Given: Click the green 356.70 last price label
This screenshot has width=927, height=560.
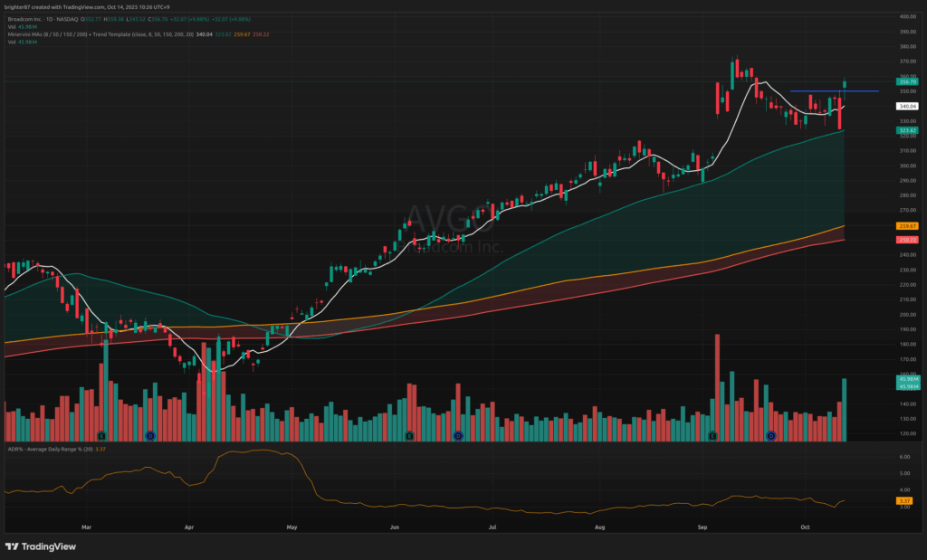Looking at the screenshot, I should (x=907, y=81).
